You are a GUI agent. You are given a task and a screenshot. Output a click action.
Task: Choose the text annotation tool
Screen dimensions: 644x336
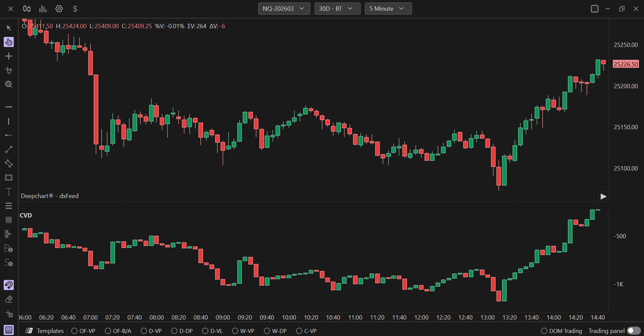pyautogui.click(x=9, y=192)
